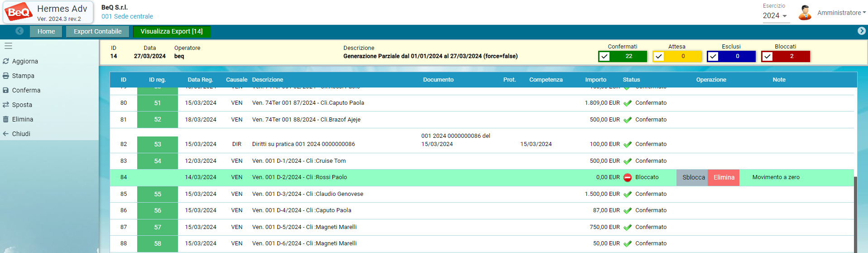Toggle the Attesa filter checkbox

point(659,57)
